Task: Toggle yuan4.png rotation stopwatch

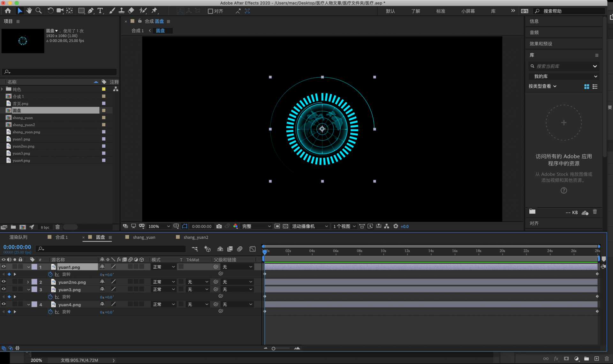Action: pyautogui.click(x=50, y=312)
